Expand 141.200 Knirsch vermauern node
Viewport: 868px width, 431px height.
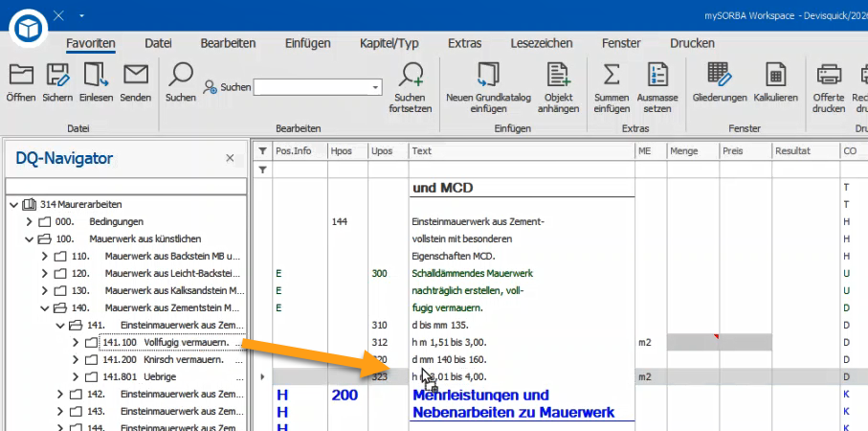click(76, 359)
